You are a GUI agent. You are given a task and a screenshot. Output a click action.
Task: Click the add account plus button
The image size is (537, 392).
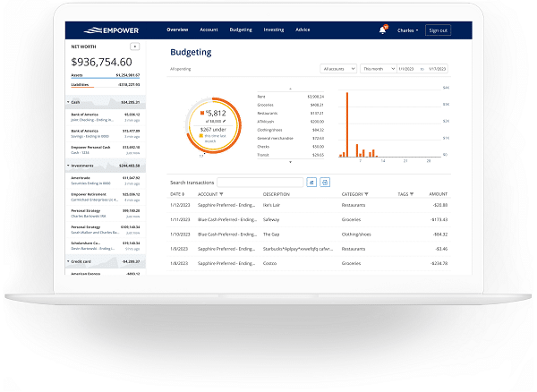point(134,45)
